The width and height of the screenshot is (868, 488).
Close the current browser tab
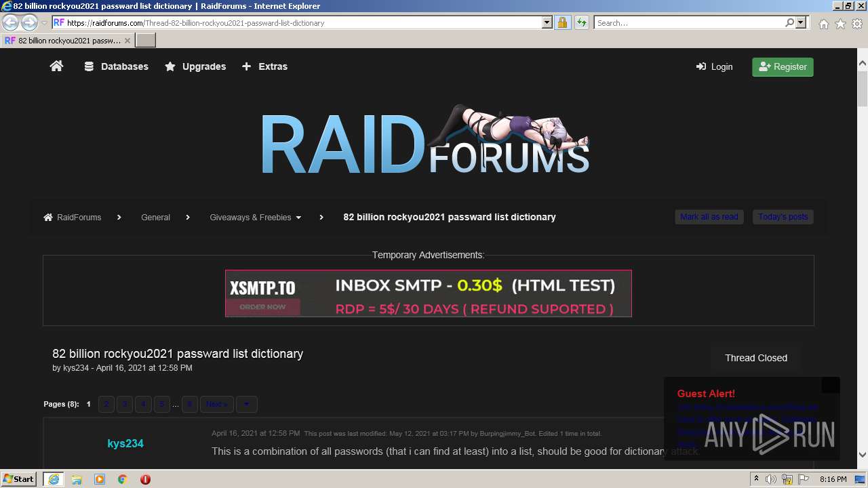[127, 41]
